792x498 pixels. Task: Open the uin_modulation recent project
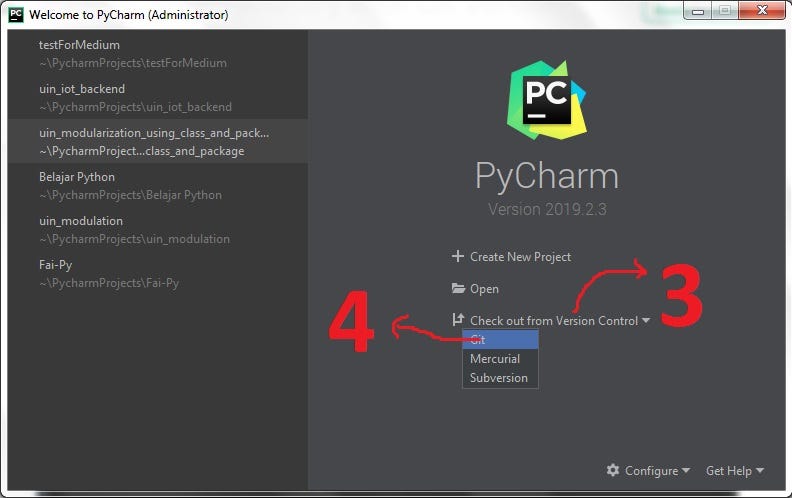coord(158,229)
